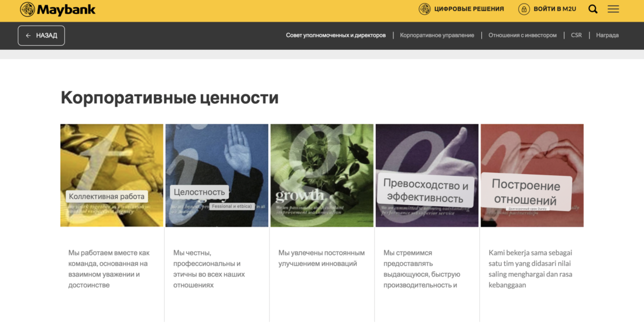Open the search magnifier icon
Image resolution: width=644 pixels, height=334 pixels.
592,9
